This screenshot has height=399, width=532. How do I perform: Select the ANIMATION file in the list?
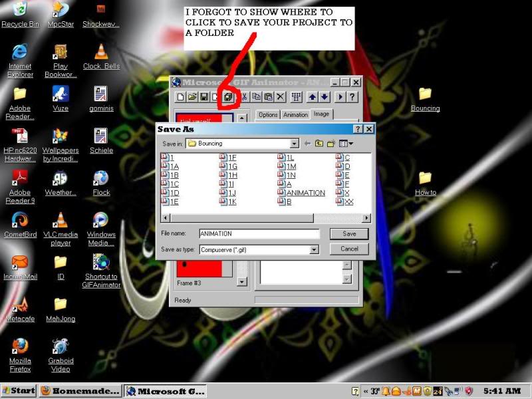pos(301,193)
